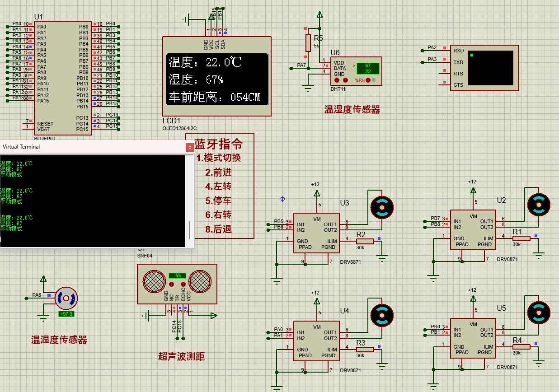Click the Virtual Terminal vertical scrollbar
This screenshot has width=559, height=392.
click(x=189, y=230)
